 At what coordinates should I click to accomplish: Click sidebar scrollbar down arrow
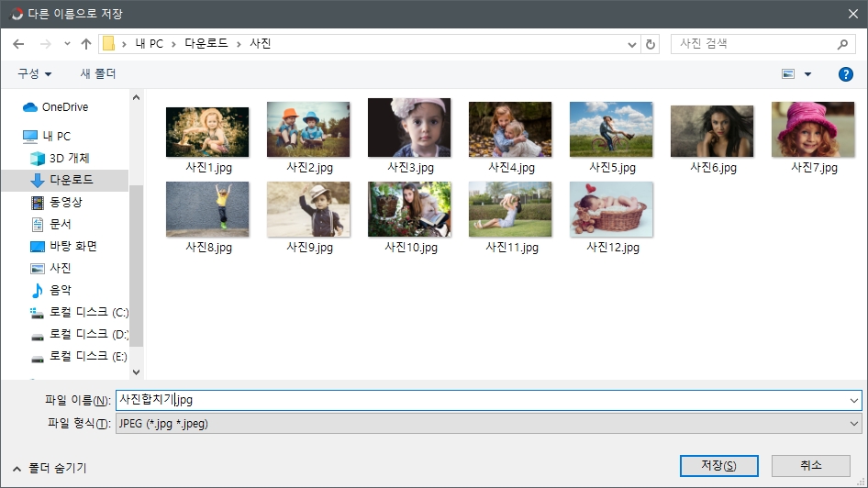pyautogui.click(x=136, y=372)
